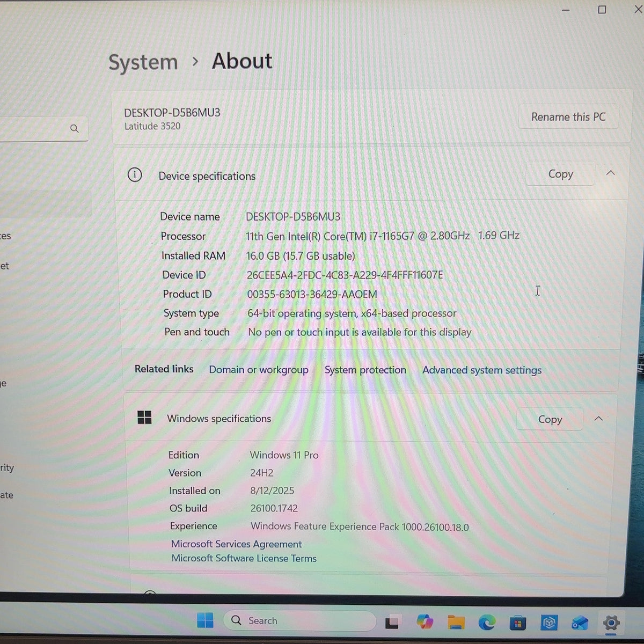The height and width of the screenshot is (644, 644).
Task: Click the taskbar Search box
Action: (299, 620)
